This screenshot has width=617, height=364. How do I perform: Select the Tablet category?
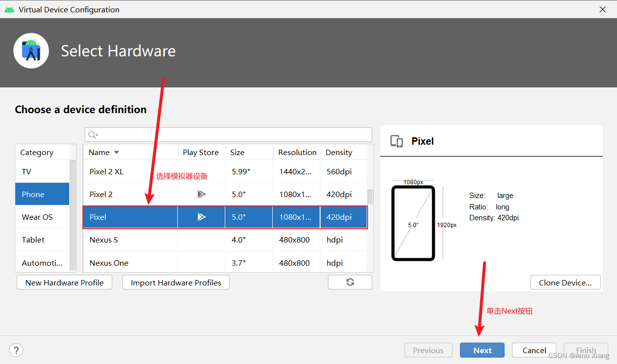click(x=42, y=240)
